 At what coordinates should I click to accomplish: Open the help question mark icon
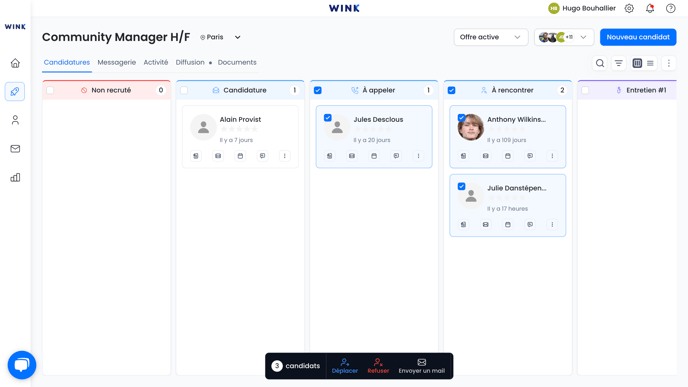pyautogui.click(x=670, y=8)
